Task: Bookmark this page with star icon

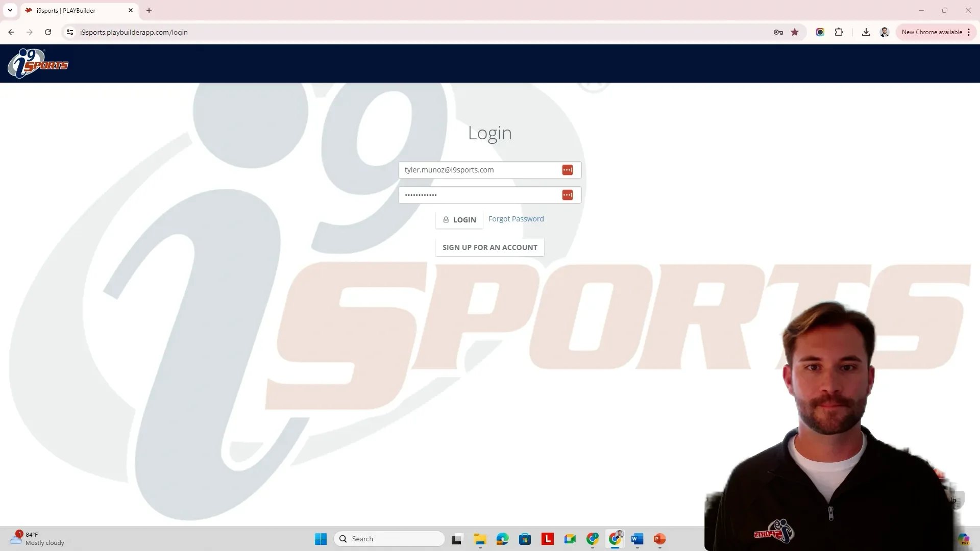Action: tap(795, 32)
